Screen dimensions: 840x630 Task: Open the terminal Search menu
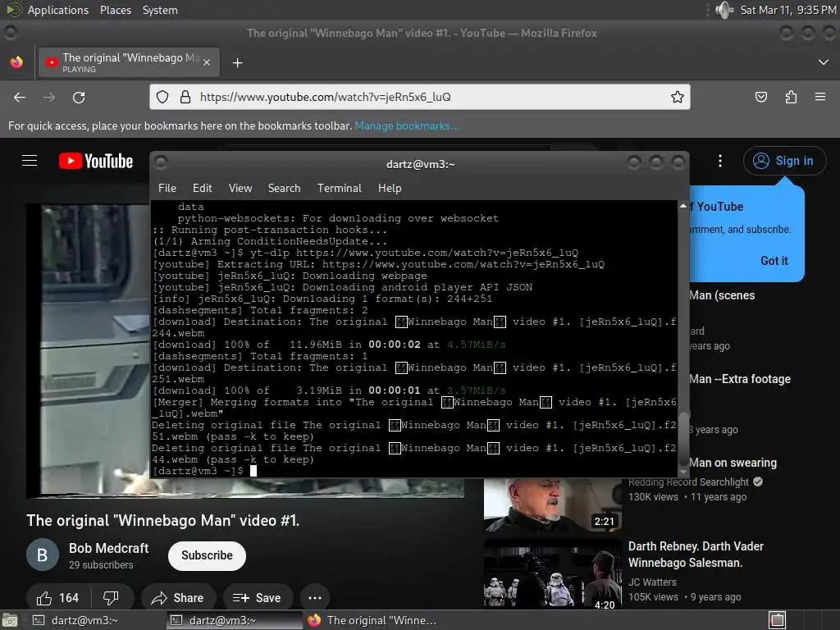(x=284, y=188)
